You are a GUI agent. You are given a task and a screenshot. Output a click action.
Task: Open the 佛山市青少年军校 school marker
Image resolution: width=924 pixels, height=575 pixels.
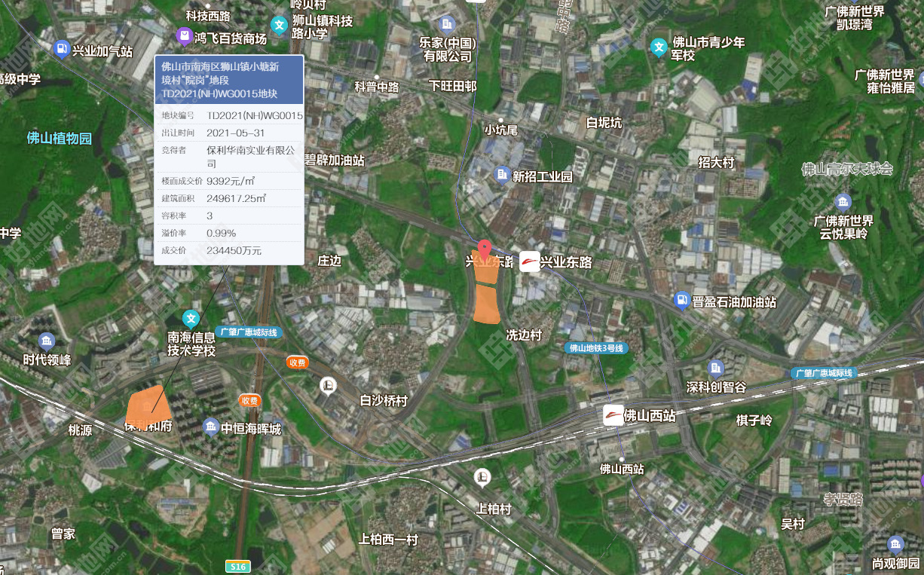coord(659,47)
